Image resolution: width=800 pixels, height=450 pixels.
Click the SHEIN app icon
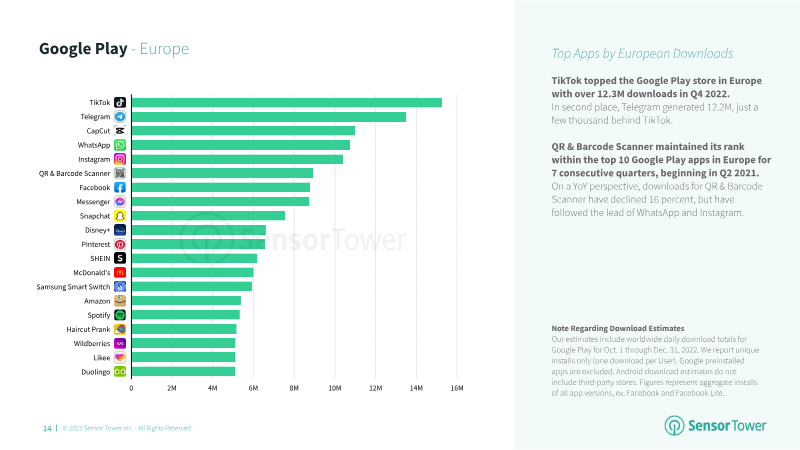pos(120,259)
